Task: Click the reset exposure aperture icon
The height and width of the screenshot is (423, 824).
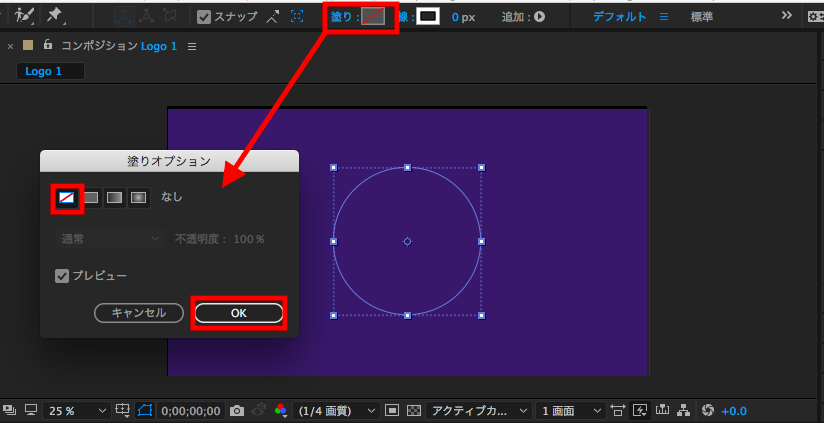Action: tap(707, 410)
